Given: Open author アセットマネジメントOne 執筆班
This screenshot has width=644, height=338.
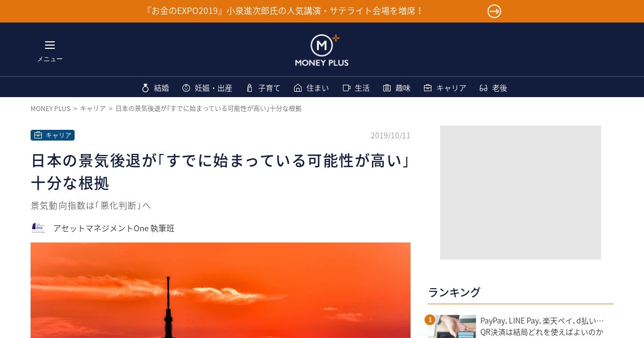Looking at the screenshot, I should (x=114, y=228).
